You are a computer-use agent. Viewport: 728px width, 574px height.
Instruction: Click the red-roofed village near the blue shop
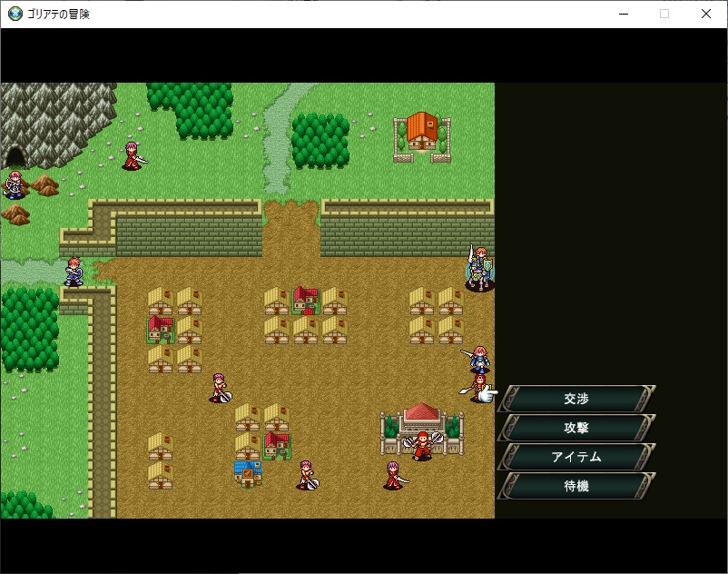[x=277, y=445]
